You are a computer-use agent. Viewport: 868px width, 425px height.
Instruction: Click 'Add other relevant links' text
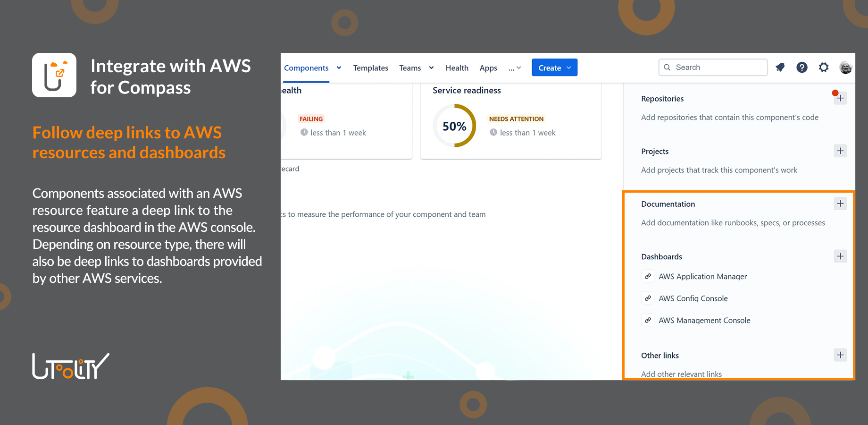[681, 374]
